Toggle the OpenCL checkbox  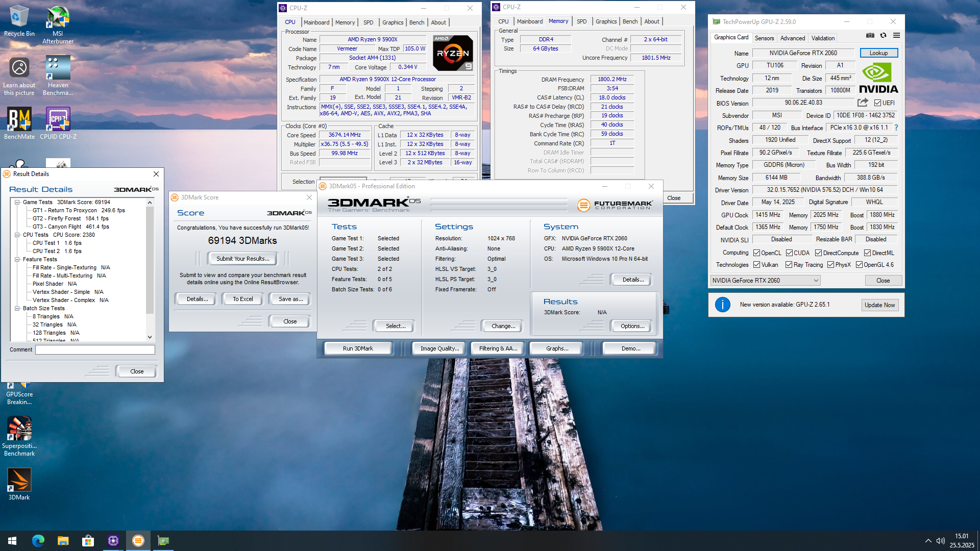[x=756, y=253]
